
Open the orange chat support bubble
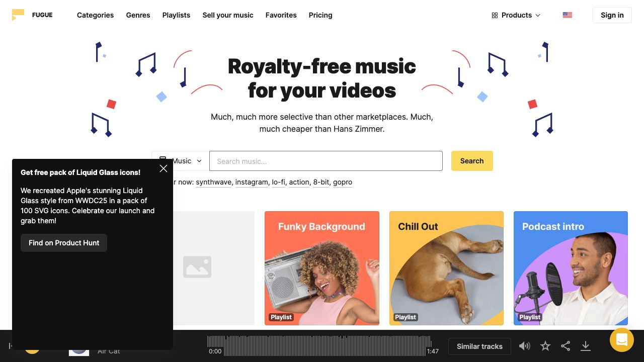tap(622, 340)
